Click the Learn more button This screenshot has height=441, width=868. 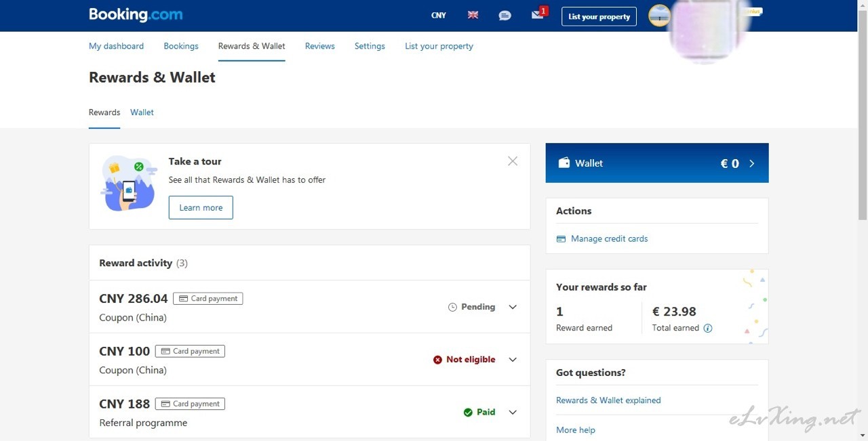click(x=201, y=208)
